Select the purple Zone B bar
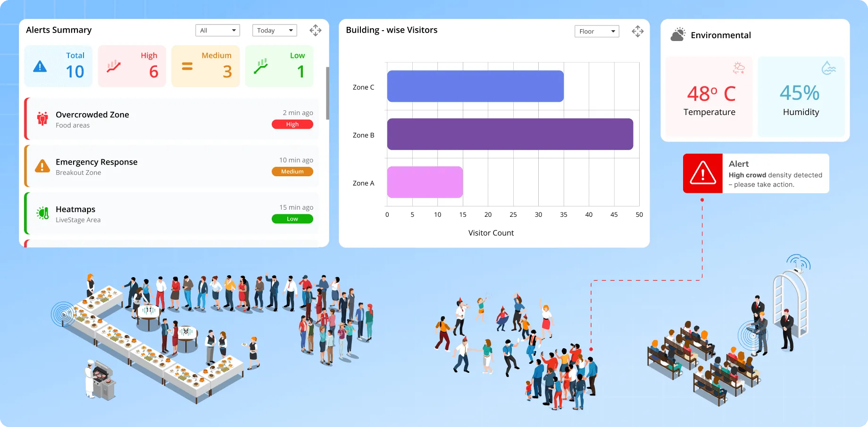Screen dimensions: 868x427 [x=509, y=134]
